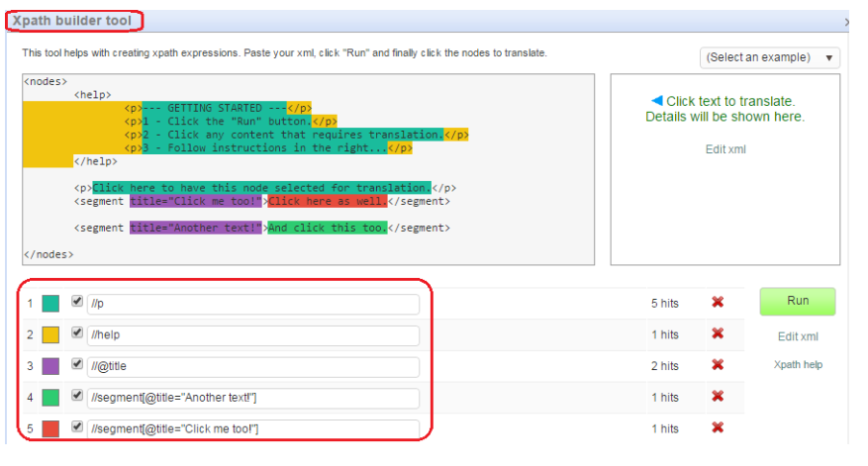Click the //help xpath input field
This screenshot has width=868, height=466.
252,335
